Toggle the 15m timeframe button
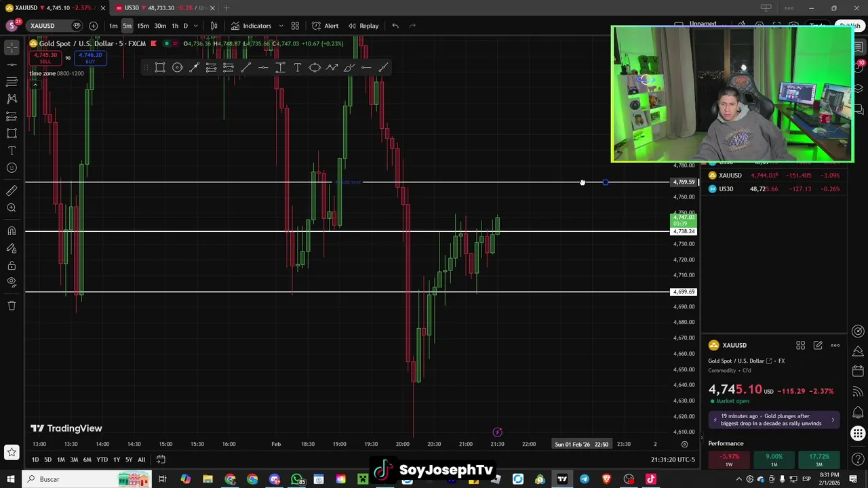Screen dimensions: 868x488 [143, 26]
